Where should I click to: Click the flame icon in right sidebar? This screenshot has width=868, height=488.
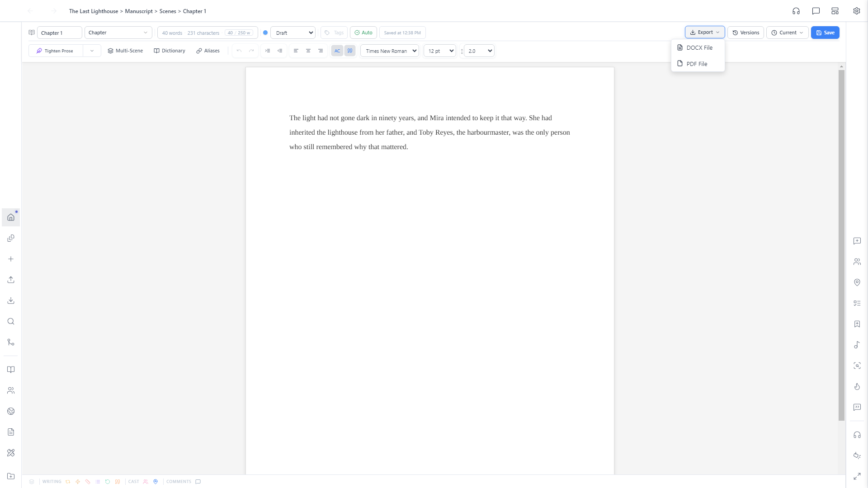(857, 386)
